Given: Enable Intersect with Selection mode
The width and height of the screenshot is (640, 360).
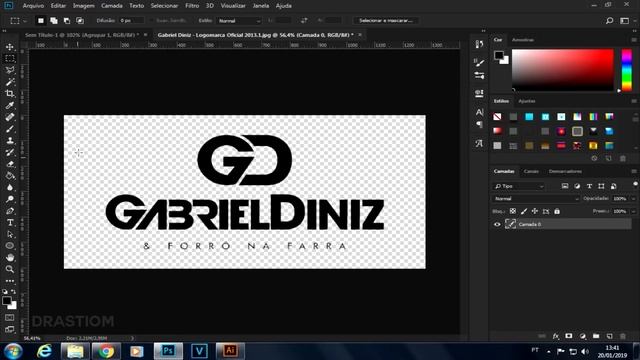Looking at the screenshot, I should pyautogui.click(x=80, y=20).
